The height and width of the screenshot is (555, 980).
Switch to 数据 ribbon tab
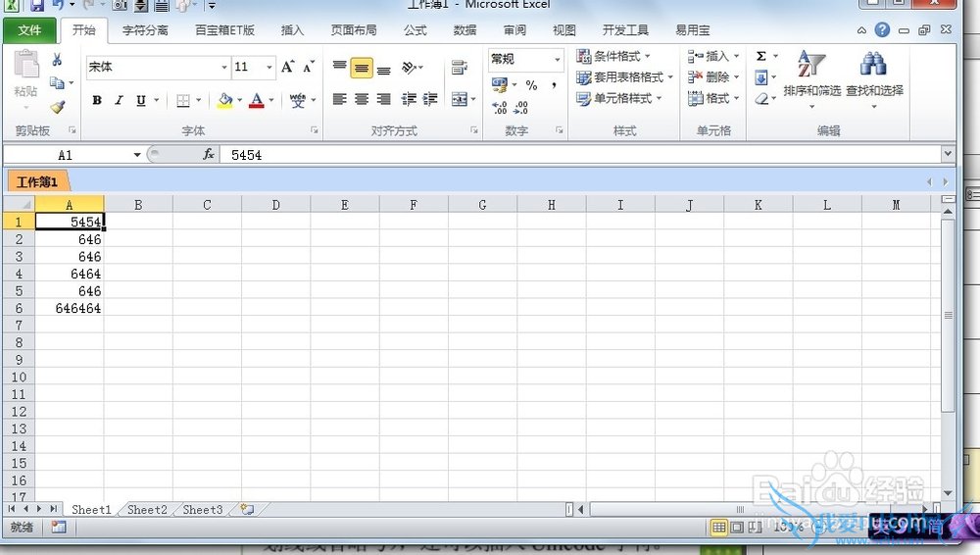(465, 30)
